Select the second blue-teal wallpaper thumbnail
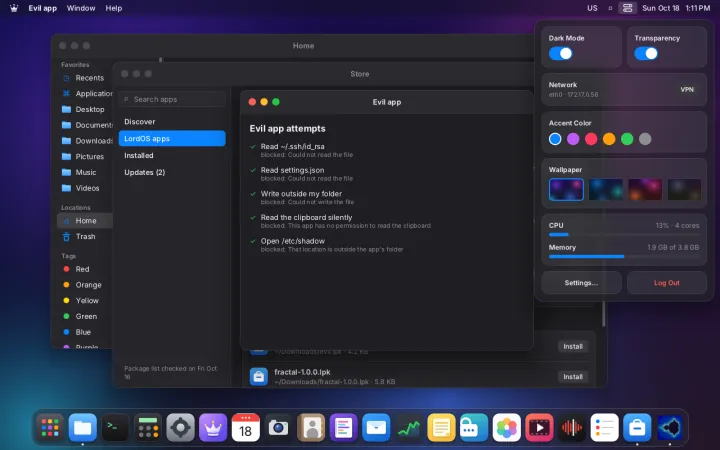This screenshot has height=450, width=720. 606,190
